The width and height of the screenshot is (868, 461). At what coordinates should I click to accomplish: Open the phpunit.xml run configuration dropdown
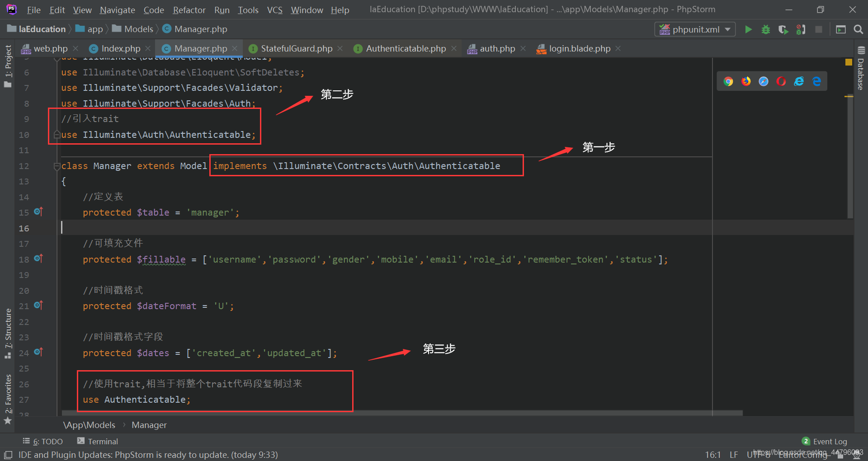(x=695, y=29)
